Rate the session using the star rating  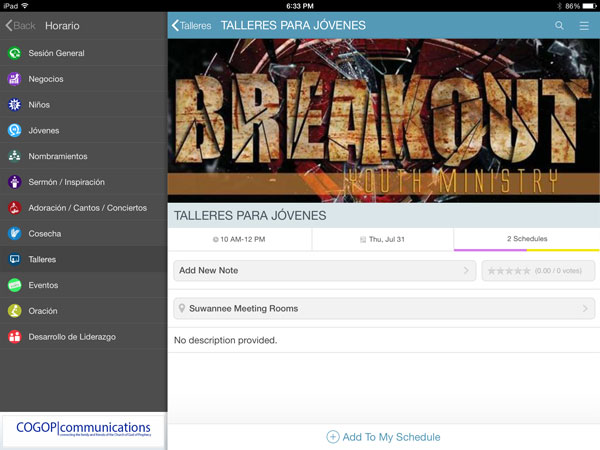click(x=509, y=271)
